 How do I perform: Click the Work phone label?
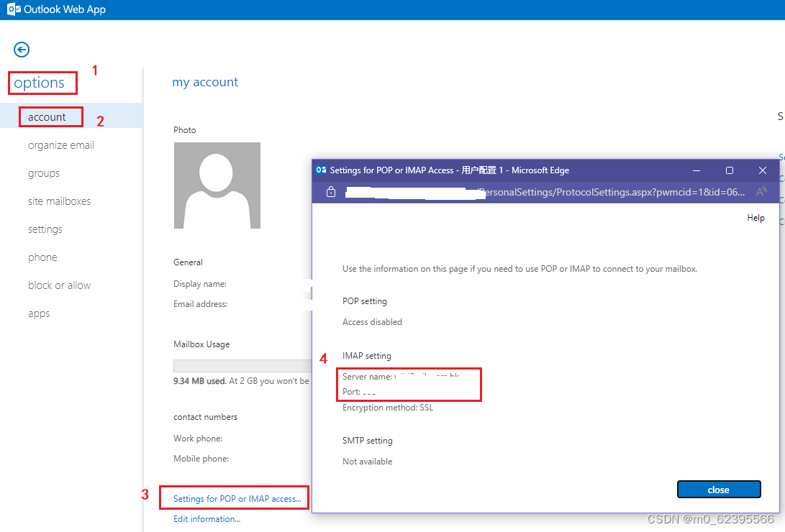coord(198,438)
